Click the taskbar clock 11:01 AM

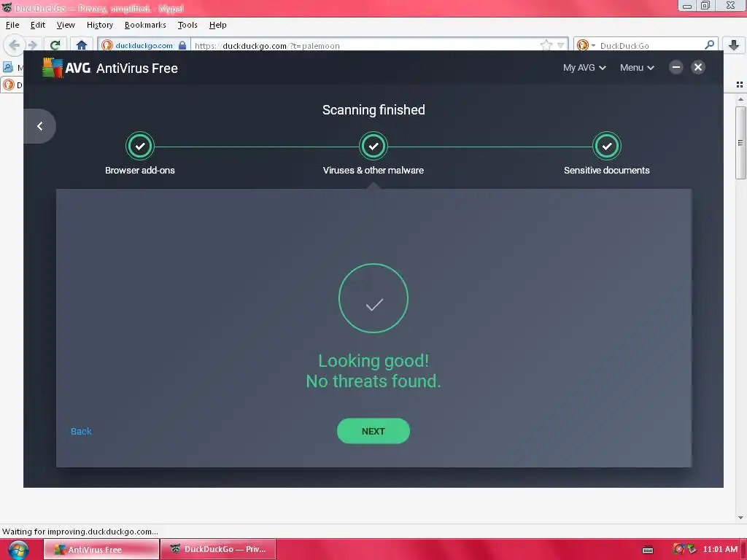coord(720,549)
